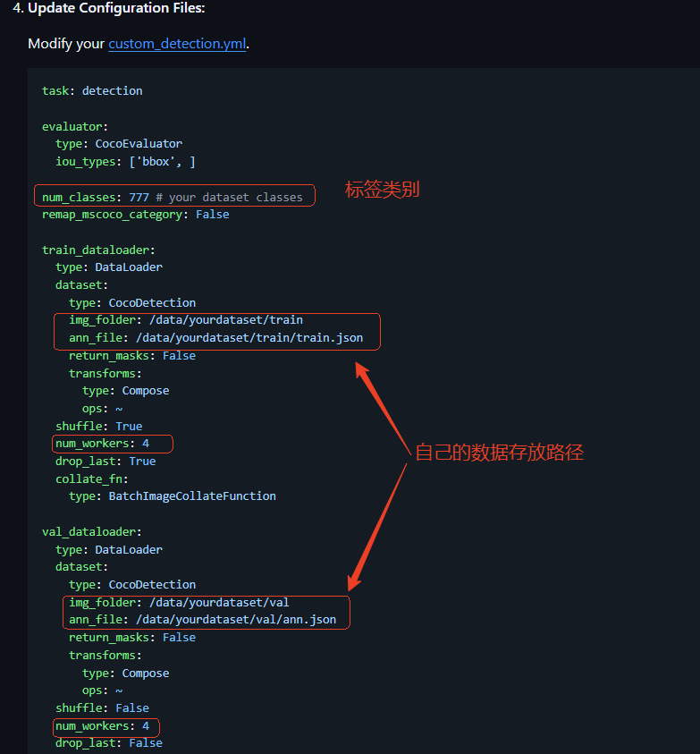Click the 'type: BatchImageCollateFunction' line

click(173, 496)
